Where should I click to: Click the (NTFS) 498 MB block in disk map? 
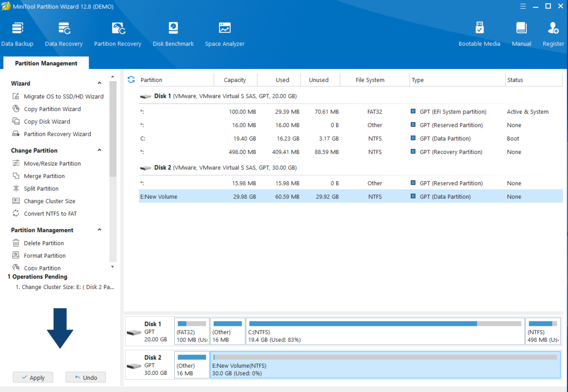pos(543,331)
